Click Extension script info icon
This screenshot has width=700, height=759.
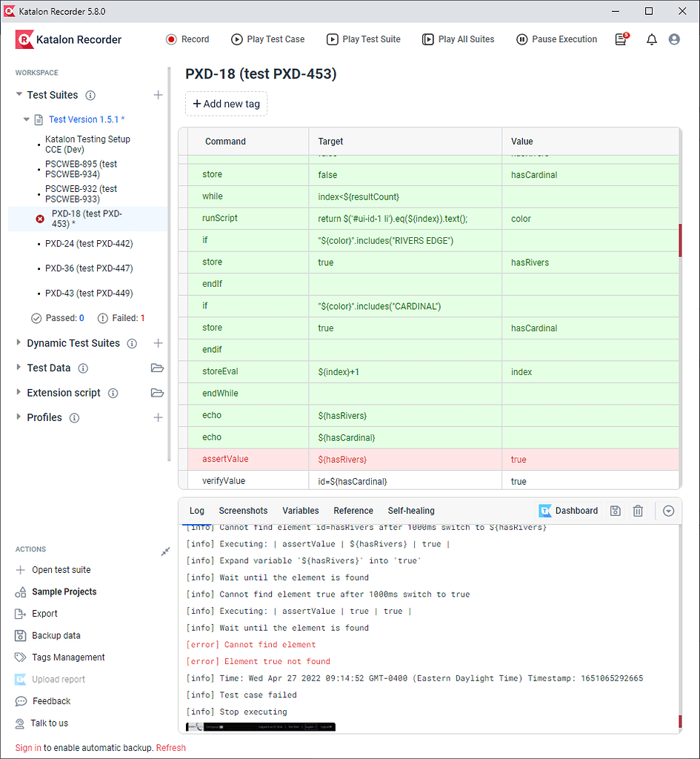pos(113,393)
